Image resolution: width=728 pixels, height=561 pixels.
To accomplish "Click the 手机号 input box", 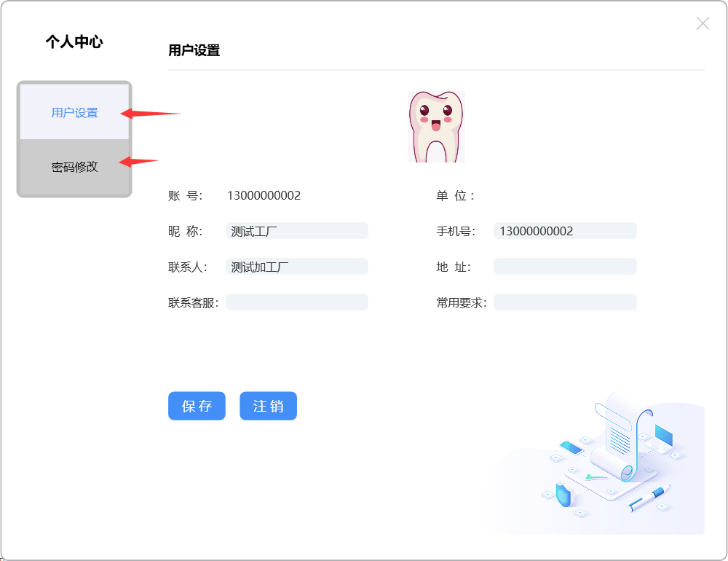I will pyautogui.click(x=564, y=231).
